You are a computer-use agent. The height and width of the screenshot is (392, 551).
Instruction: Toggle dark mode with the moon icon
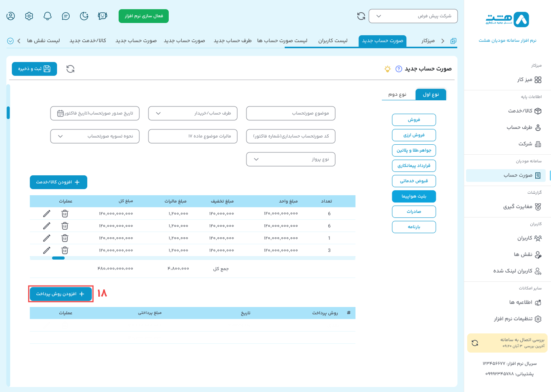coord(84,16)
